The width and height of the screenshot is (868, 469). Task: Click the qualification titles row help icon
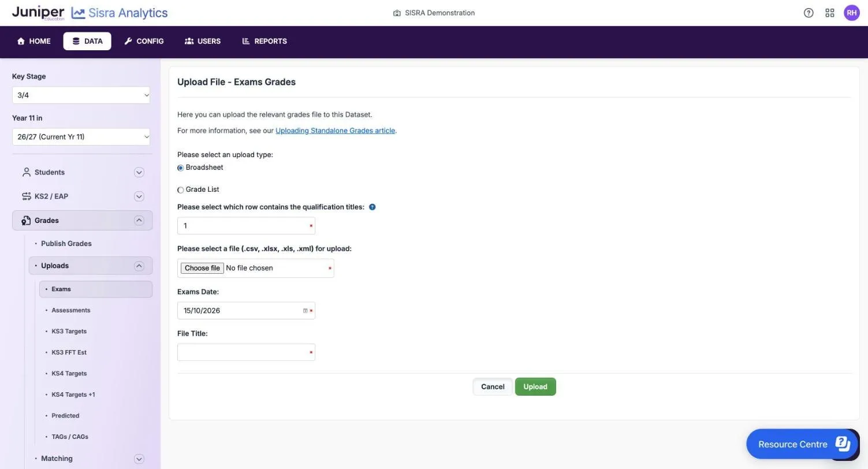click(372, 207)
